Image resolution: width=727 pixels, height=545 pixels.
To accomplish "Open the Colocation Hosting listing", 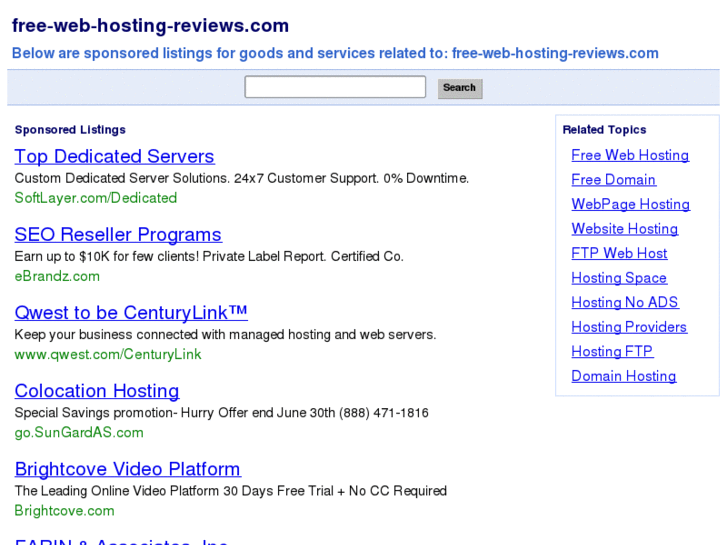I will click(x=97, y=391).
